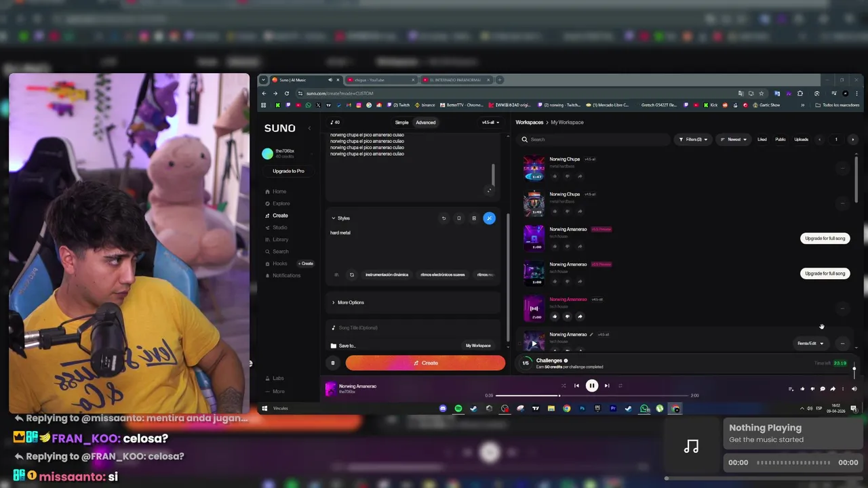The width and height of the screenshot is (868, 488).
Task: Collapse the Styles section
Action: pyautogui.click(x=340, y=218)
